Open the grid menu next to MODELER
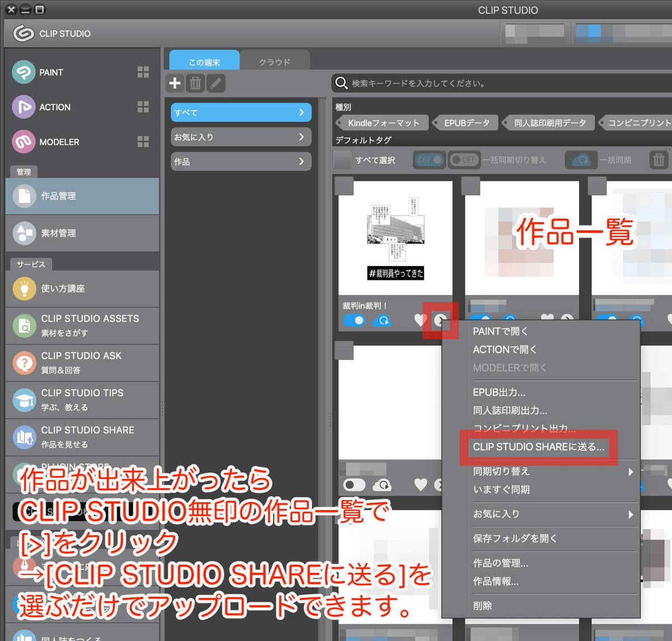This screenshot has height=641, width=672. 143,142
